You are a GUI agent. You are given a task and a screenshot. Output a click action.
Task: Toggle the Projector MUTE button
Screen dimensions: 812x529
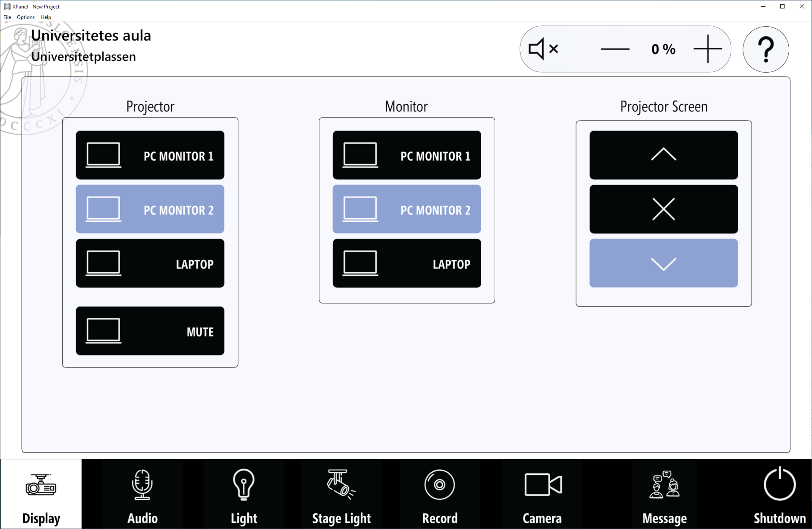click(x=150, y=331)
